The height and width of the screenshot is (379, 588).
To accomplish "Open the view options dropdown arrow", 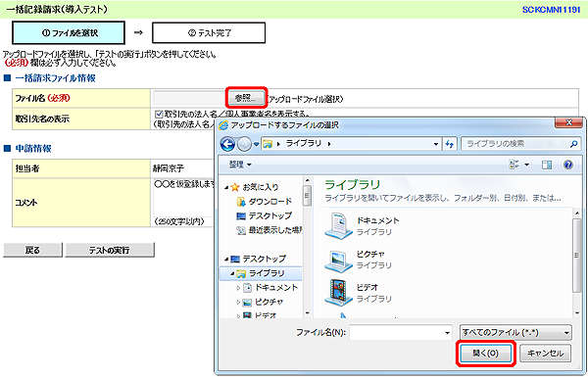I will (x=527, y=165).
